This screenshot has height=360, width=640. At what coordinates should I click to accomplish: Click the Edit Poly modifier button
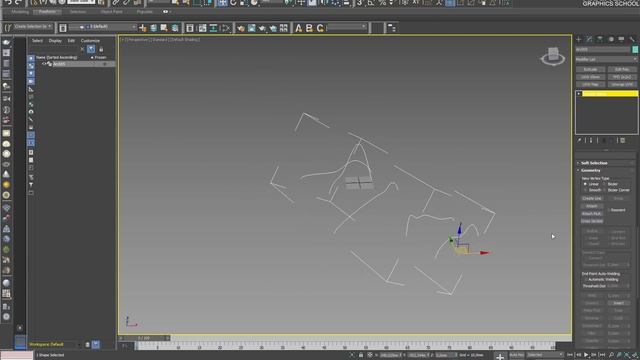[x=622, y=69]
